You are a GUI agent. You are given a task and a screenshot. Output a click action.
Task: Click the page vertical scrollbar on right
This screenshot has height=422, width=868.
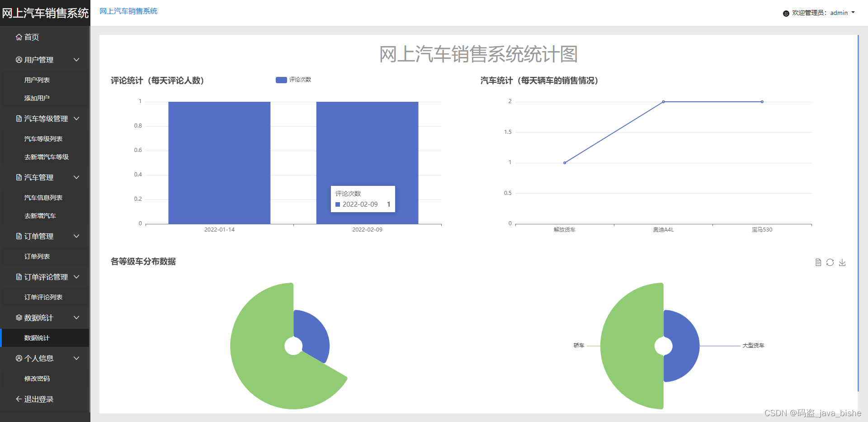click(x=858, y=213)
